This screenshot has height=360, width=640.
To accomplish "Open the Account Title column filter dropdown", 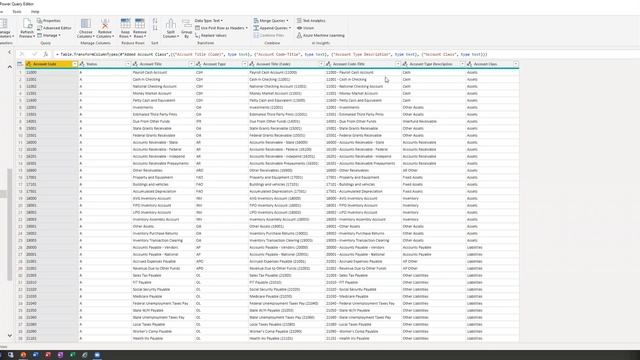I will tap(191, 64).
